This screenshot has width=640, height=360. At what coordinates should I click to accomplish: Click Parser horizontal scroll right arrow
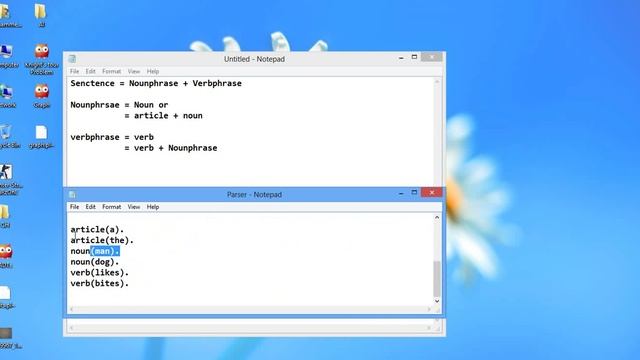[429, 309]
